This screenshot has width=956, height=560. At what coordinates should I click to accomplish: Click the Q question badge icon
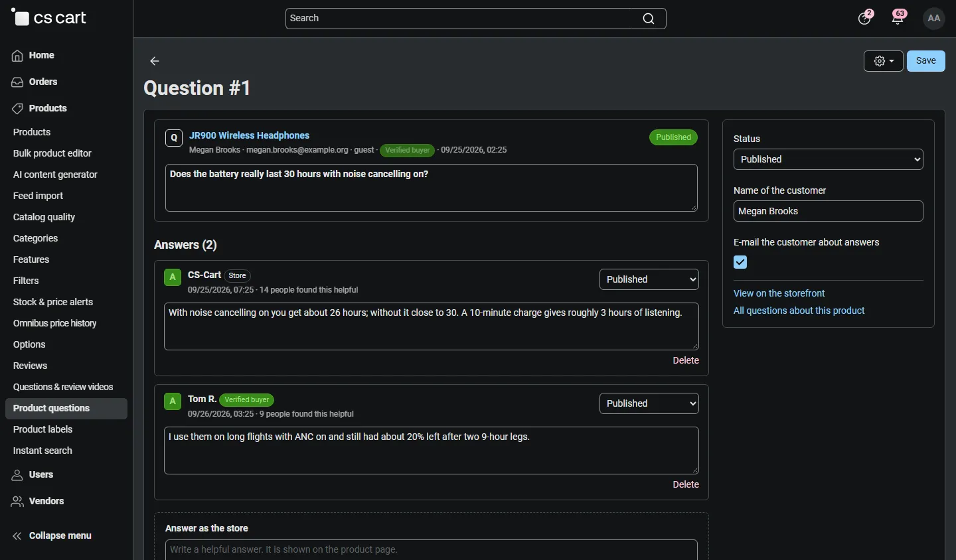click(174, 138)
